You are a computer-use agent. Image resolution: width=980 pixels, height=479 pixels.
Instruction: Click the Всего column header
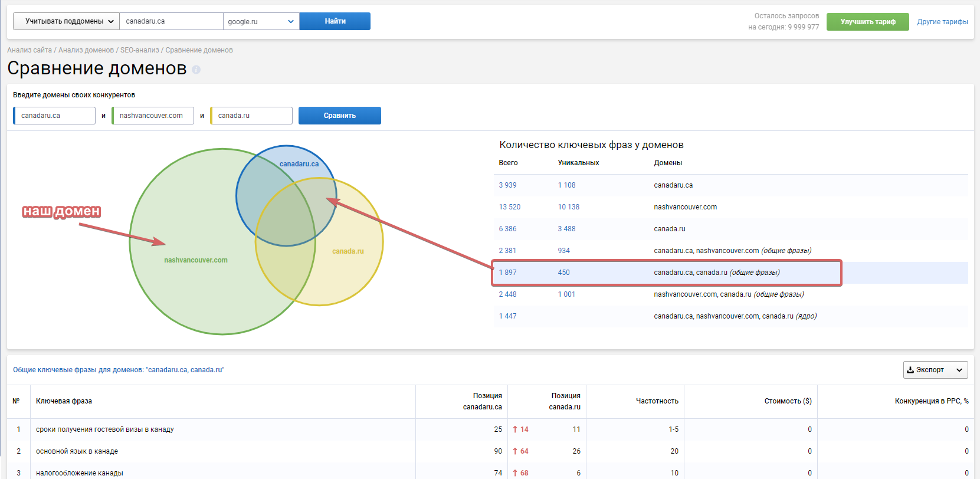pos(508,163)
